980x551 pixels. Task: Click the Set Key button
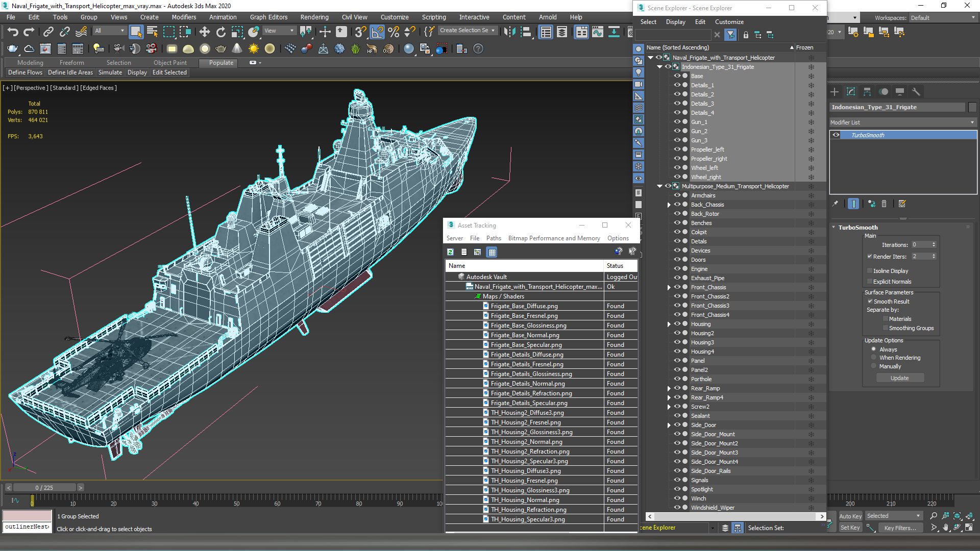tap(850, 528)
